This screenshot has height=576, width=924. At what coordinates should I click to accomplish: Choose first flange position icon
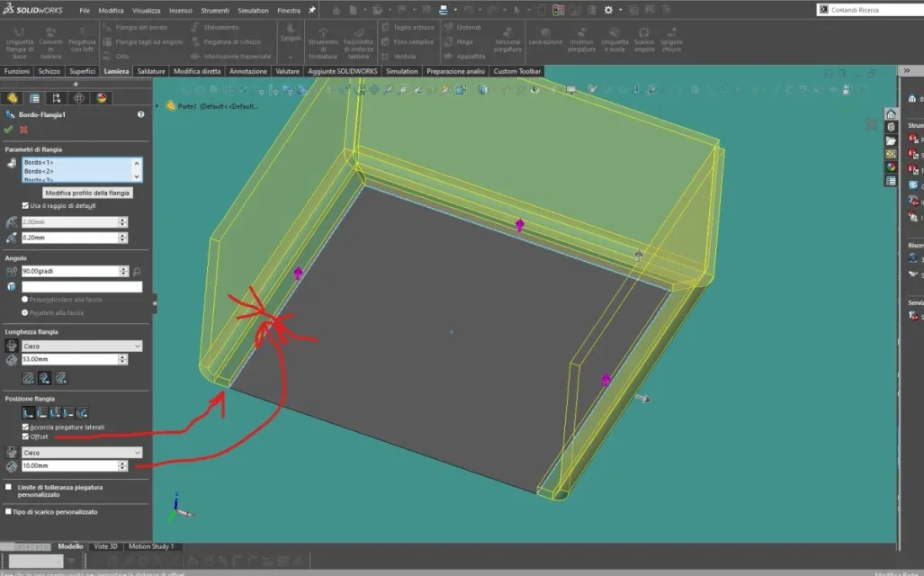(x=28, y=413)
